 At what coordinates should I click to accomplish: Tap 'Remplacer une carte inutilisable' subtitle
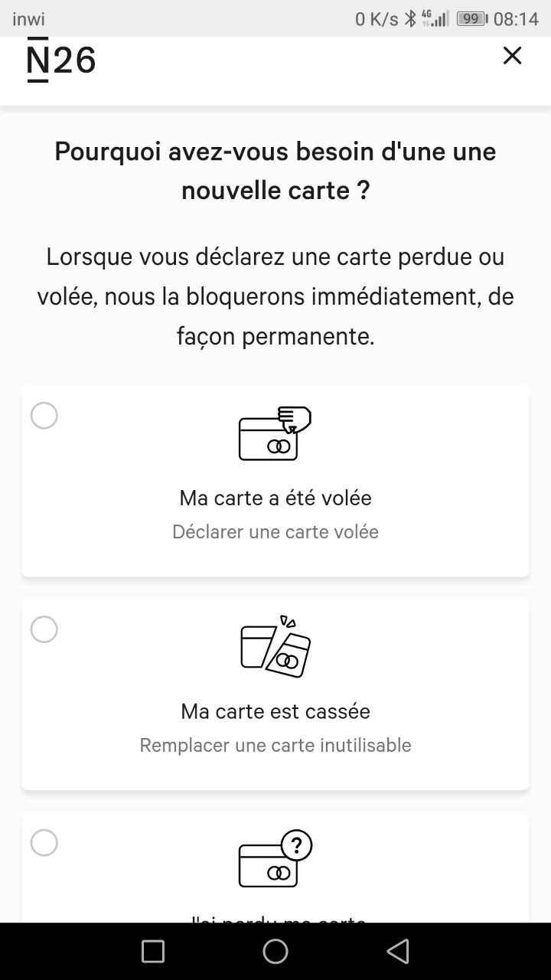(x=275, y=745)
